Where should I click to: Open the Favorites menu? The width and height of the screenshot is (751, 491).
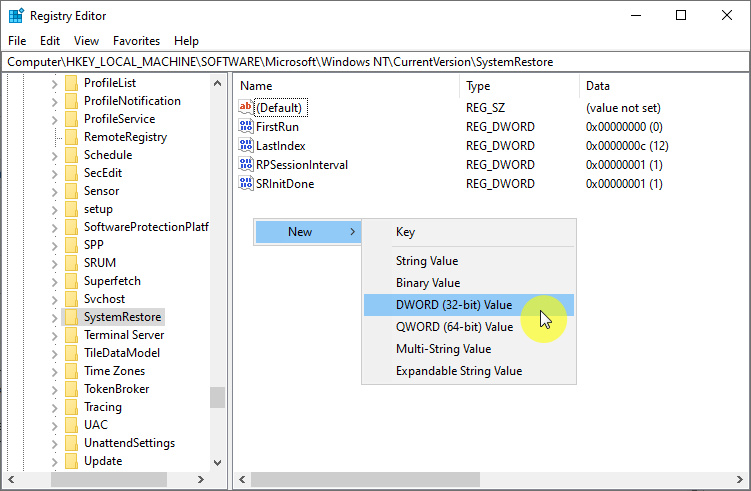tap(136, 41)
